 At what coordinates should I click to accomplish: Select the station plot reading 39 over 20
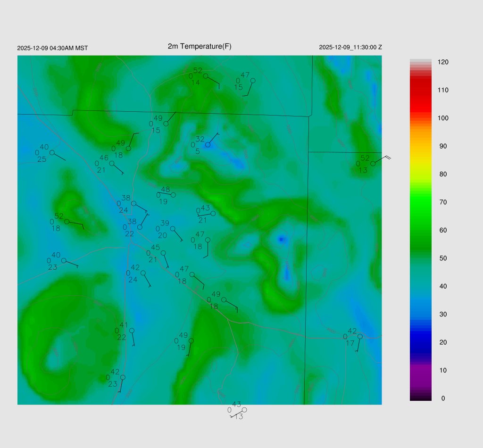173,229
